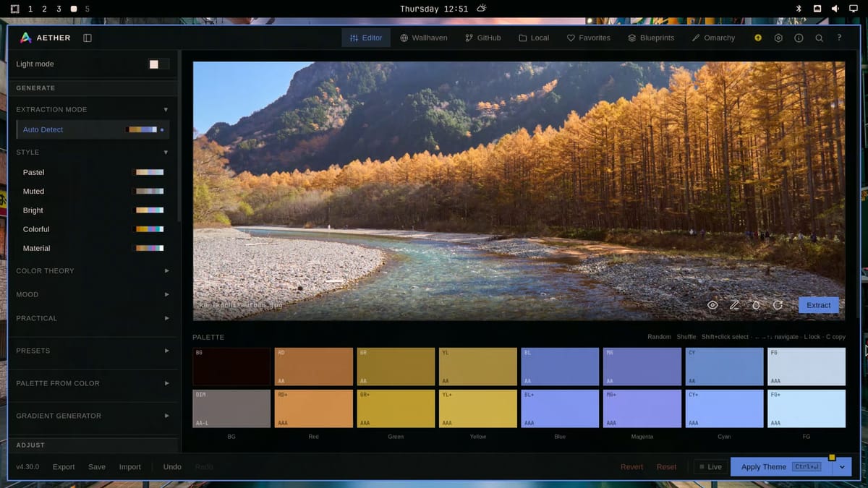Select the Pastel style

pos(93,172)
